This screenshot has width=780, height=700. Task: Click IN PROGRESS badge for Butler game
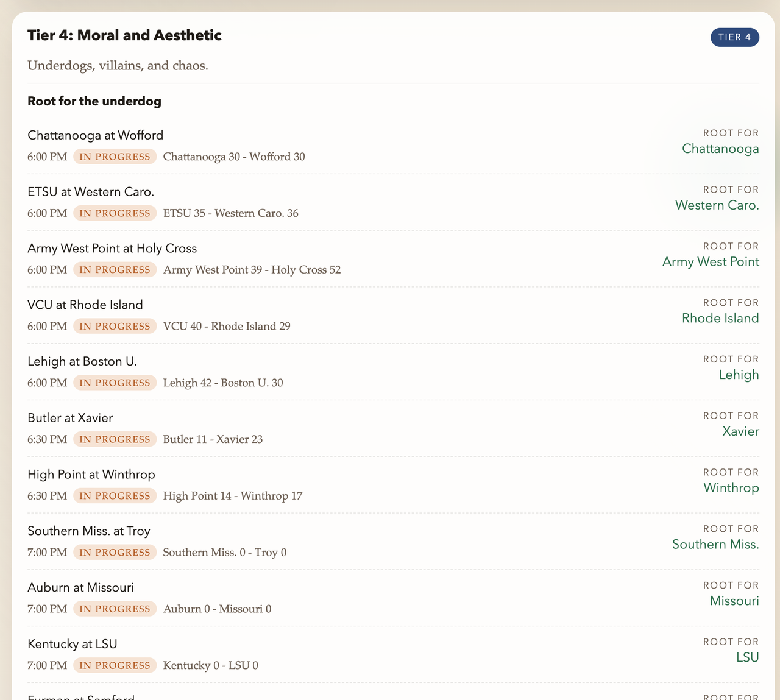(x=115, y=440)
